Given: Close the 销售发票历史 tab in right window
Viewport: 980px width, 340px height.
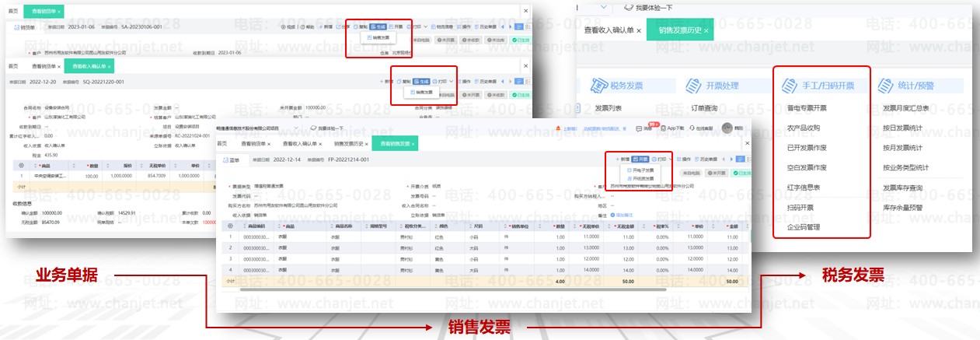Looking at the screenshot, I should click(x=707, y=30).
